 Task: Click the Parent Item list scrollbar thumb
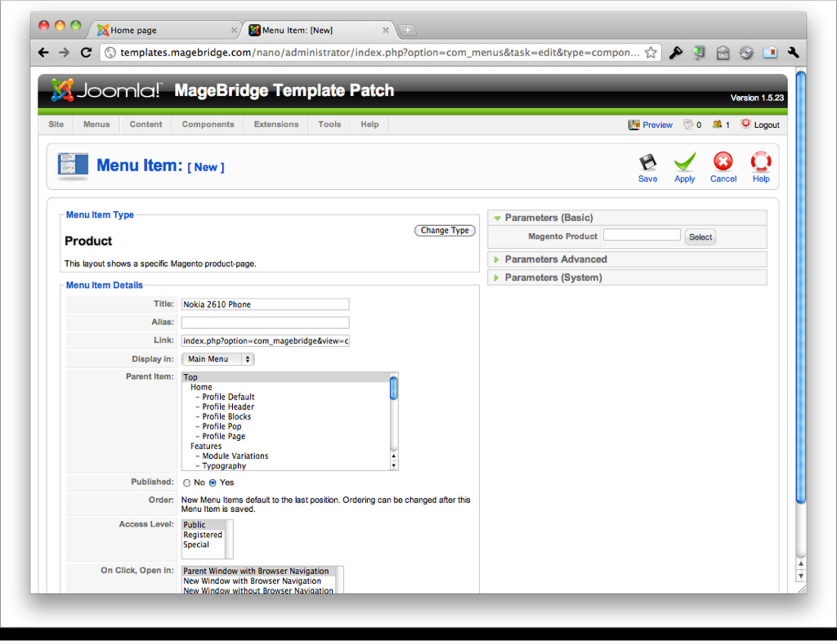(x=394, y=388)
